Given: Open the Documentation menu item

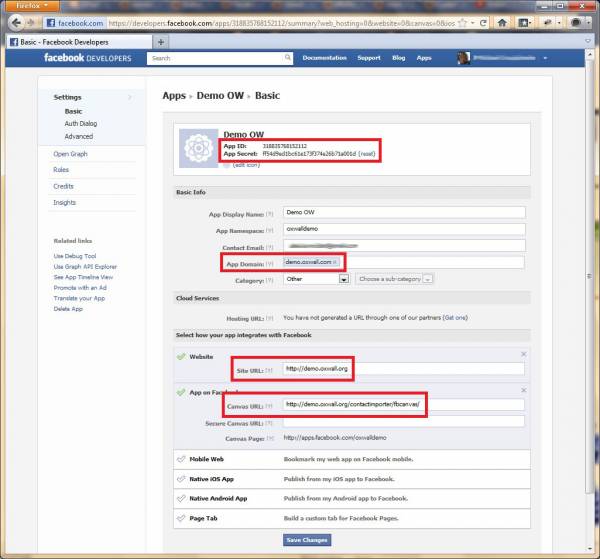Looking at the screenshot, I should 324,58.
